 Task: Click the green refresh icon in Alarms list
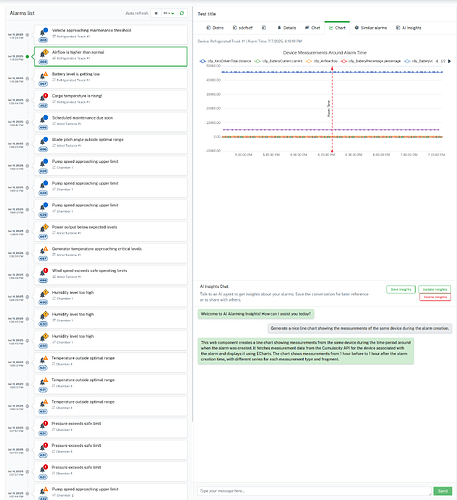point(182,13)
